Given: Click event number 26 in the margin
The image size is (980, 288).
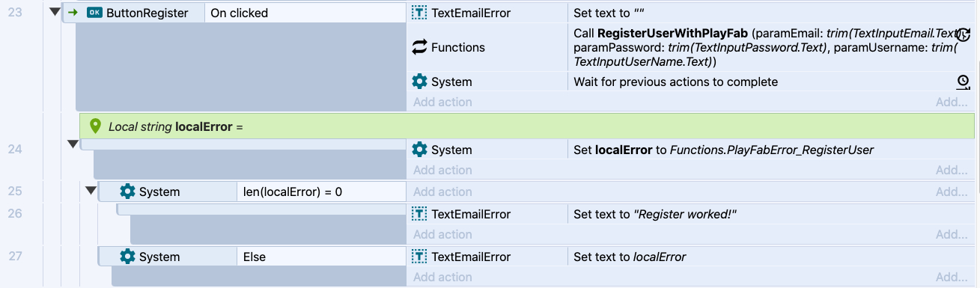Looking at the screenshot, I should pos(15,213).
